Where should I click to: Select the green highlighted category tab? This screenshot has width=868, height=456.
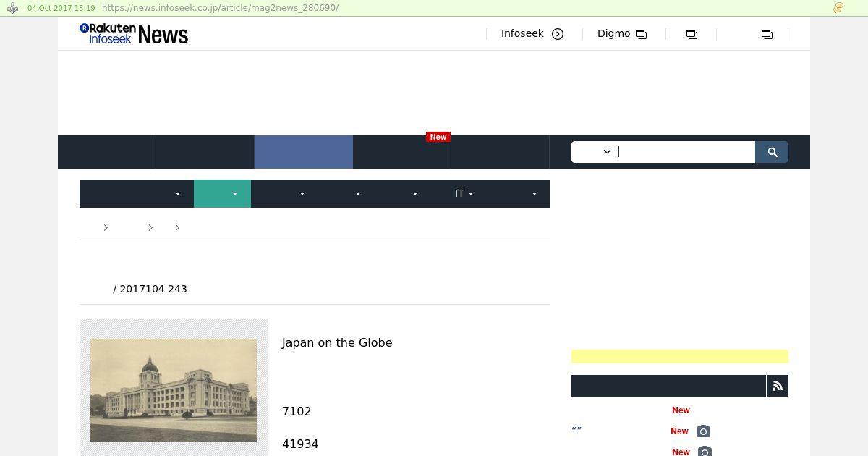click(222, 194)
